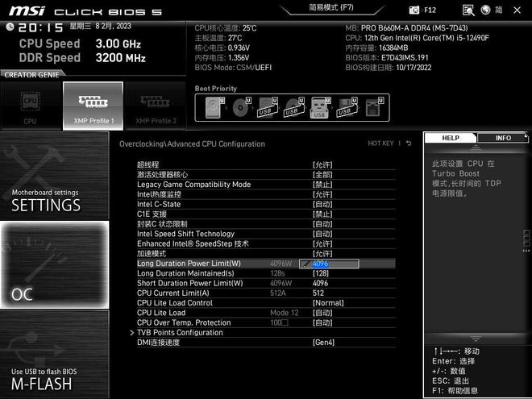Change Enhanced Intel SpeedStep 技术 value
This screenshot has width=532, height=399.
322,243
